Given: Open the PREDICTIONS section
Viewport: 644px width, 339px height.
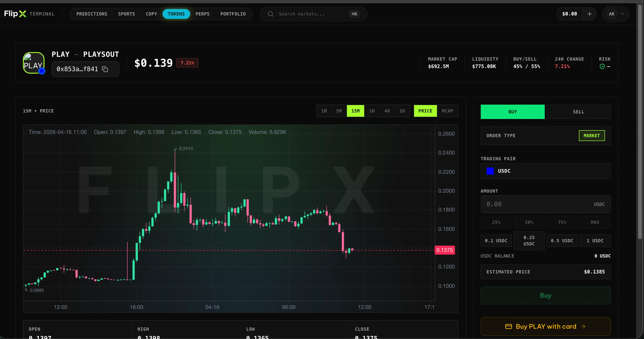Looking at the screenshot, I should point(92,14).
